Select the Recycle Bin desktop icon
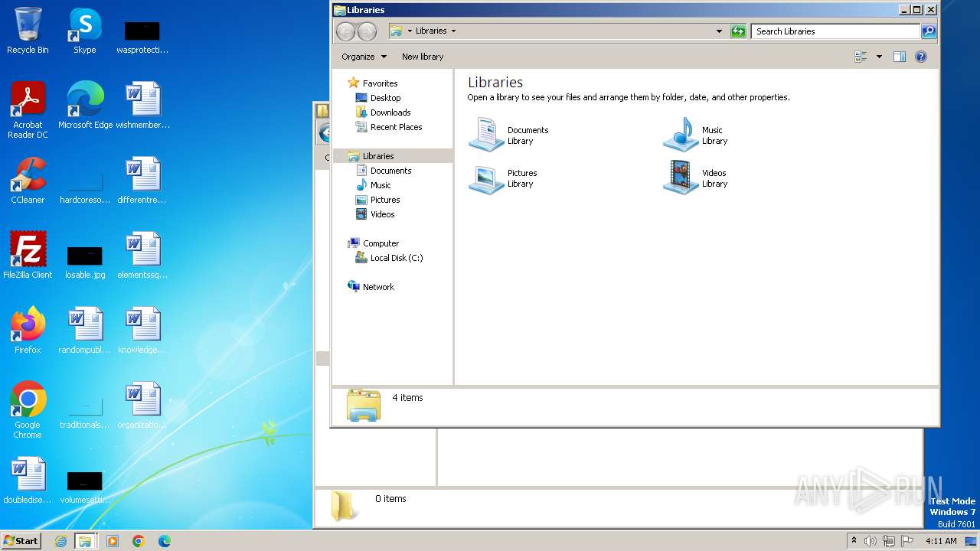Image resolution: width=980 pixels, height=551 pixels. 28,31
